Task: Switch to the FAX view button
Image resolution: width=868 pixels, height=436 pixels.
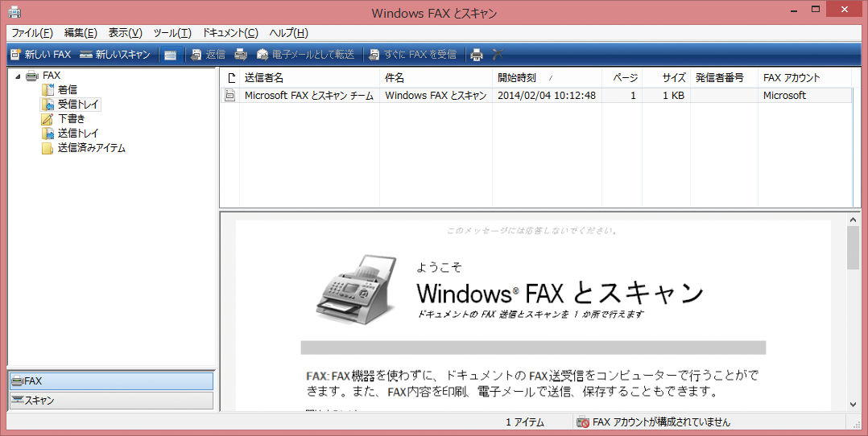Action: 110,380
